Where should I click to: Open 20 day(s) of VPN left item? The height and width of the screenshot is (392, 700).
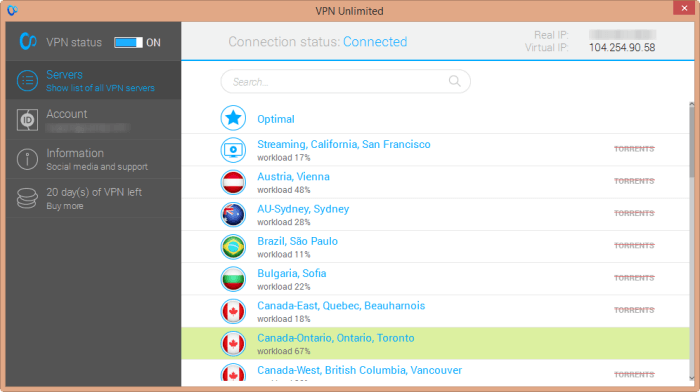click(93, 198)
